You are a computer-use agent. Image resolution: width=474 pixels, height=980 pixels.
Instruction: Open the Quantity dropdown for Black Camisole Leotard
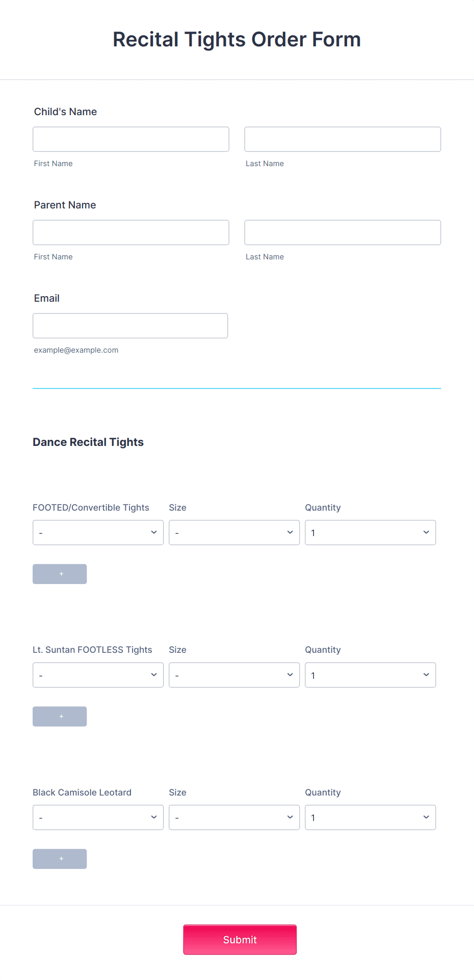coord(370,817)
